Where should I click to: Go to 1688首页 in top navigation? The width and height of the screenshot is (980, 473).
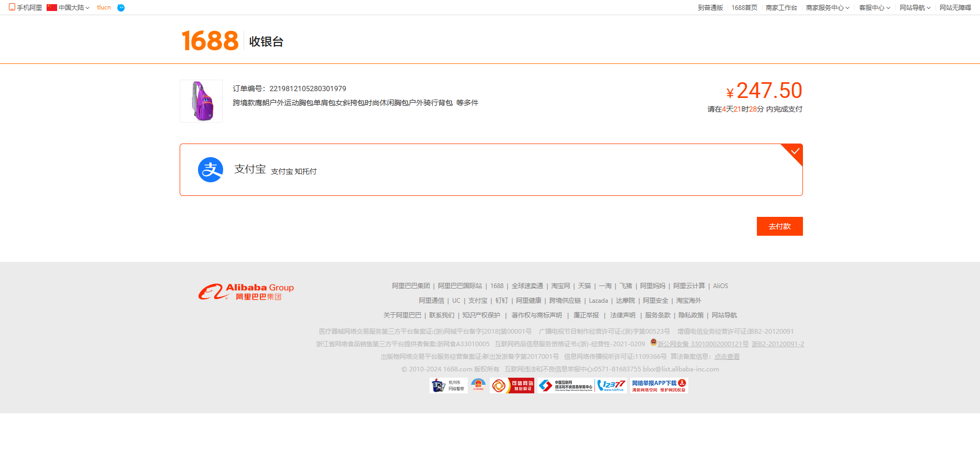point(744,8)
